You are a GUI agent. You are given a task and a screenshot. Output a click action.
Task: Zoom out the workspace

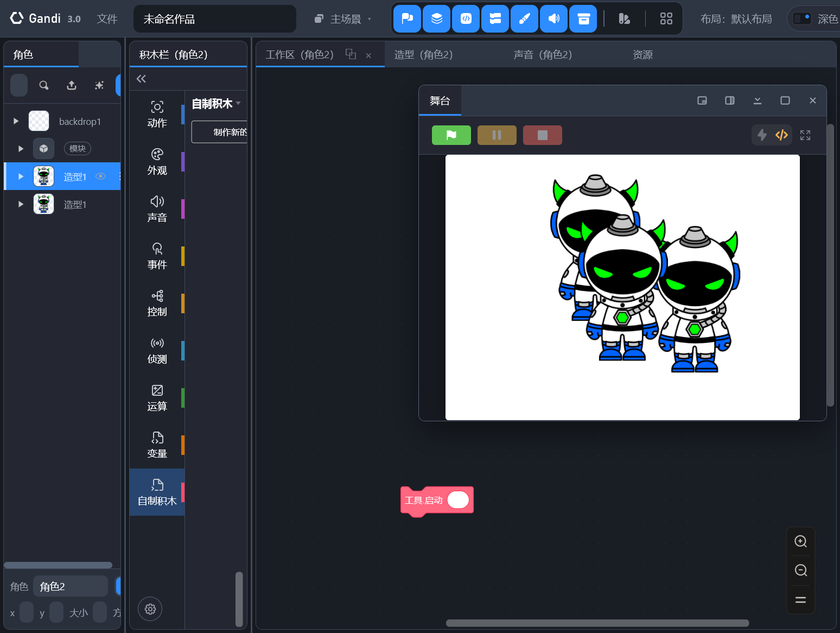pyautogui.click(x=801, y=570)
